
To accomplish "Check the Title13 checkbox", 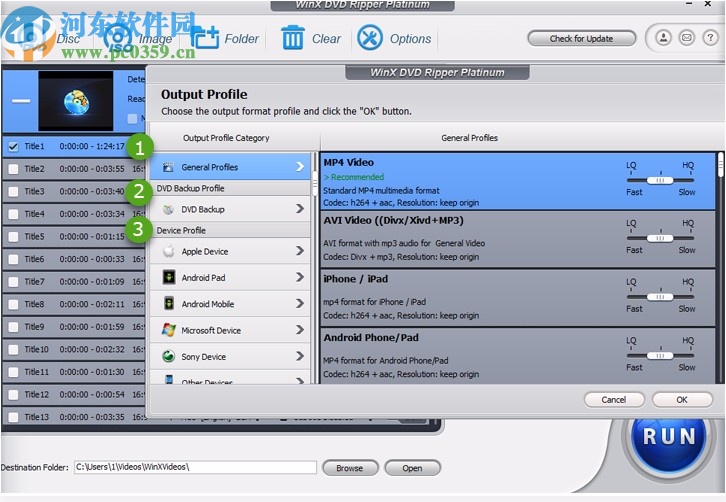I will [13, 417].
